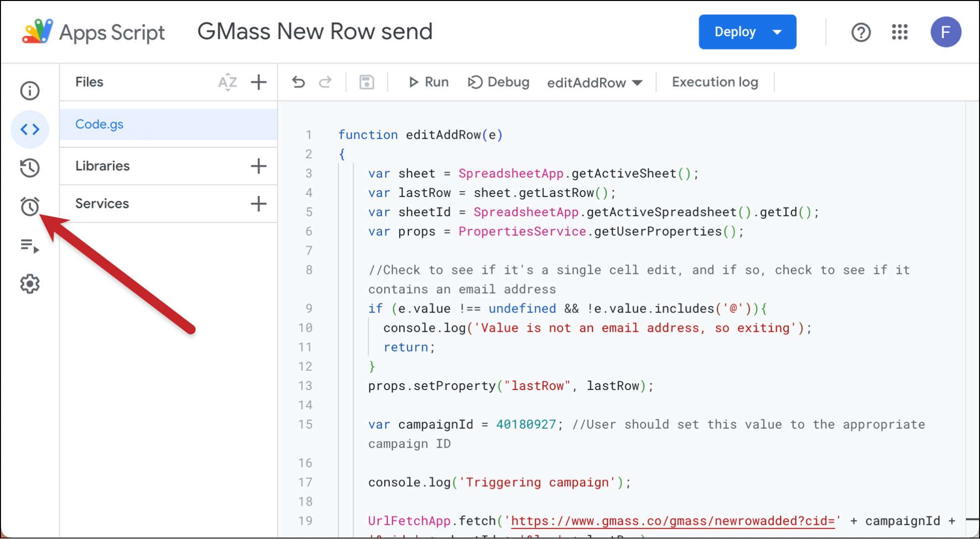980x539 pixels.
Task: Add a new file with plus icon
Action: 259,82
